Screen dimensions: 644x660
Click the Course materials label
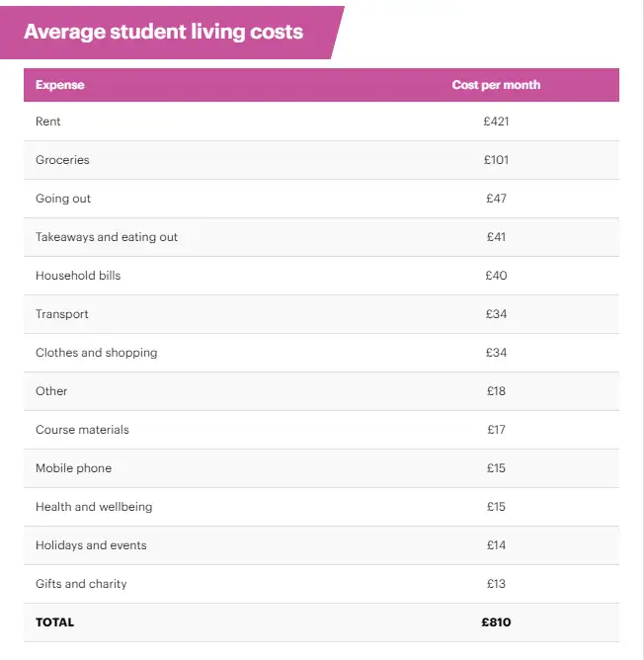[82, 430]
